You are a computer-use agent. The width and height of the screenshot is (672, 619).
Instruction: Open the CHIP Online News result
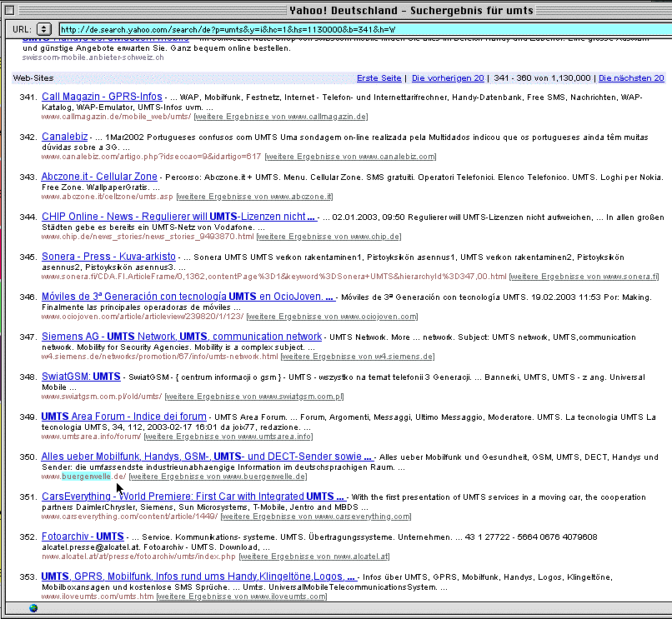(x=178, y=217)
